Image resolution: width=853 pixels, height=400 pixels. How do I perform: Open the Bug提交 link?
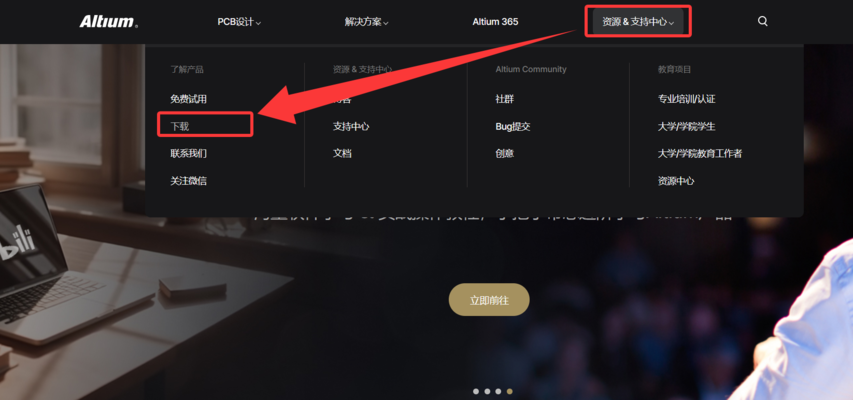513,126
